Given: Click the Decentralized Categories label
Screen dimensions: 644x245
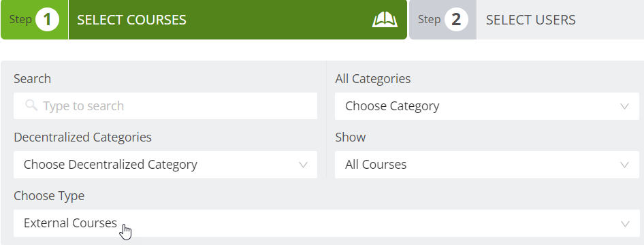Looking at the screenshot, I should pos(82,137).
